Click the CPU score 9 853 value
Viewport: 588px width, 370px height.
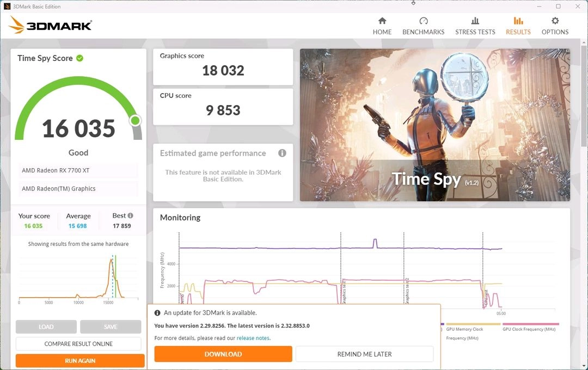tap(223, 110)
